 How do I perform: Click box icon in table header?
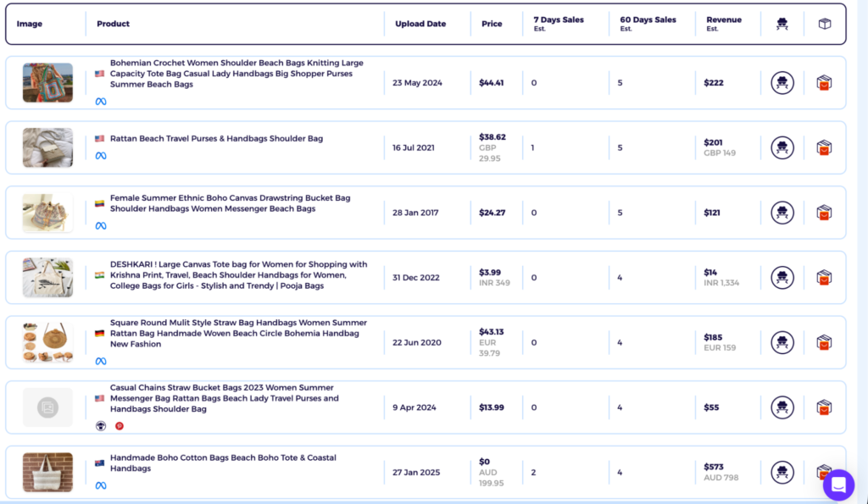[x=825, y=24]
